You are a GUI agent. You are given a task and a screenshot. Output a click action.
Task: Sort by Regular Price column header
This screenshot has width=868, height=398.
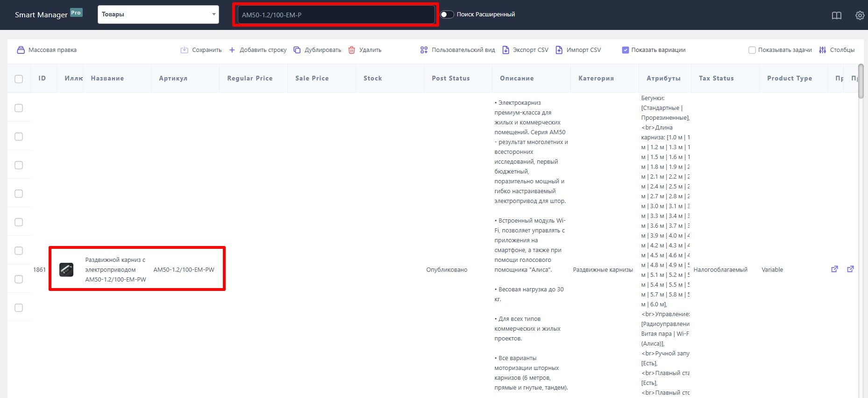pos(250,78)
